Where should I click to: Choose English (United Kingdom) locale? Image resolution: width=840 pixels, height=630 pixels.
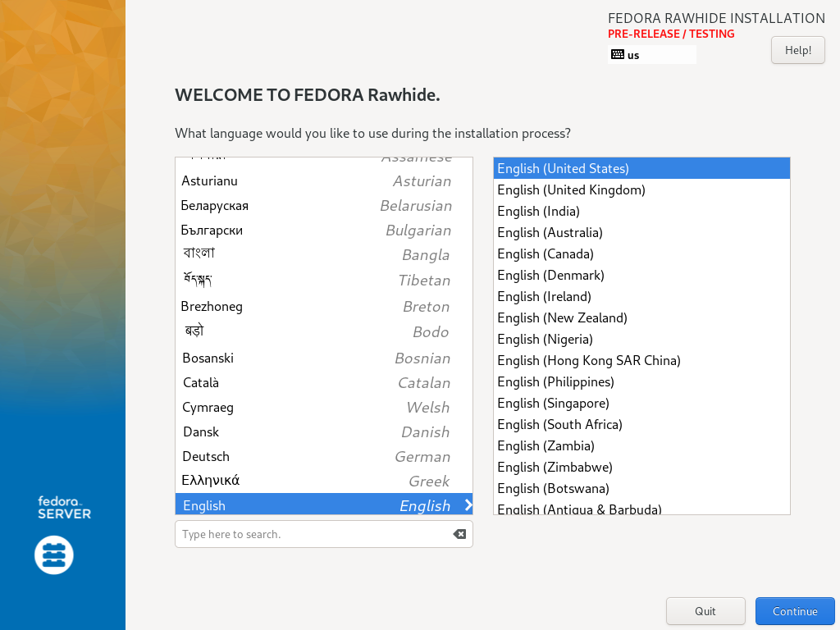pos(641,189)
